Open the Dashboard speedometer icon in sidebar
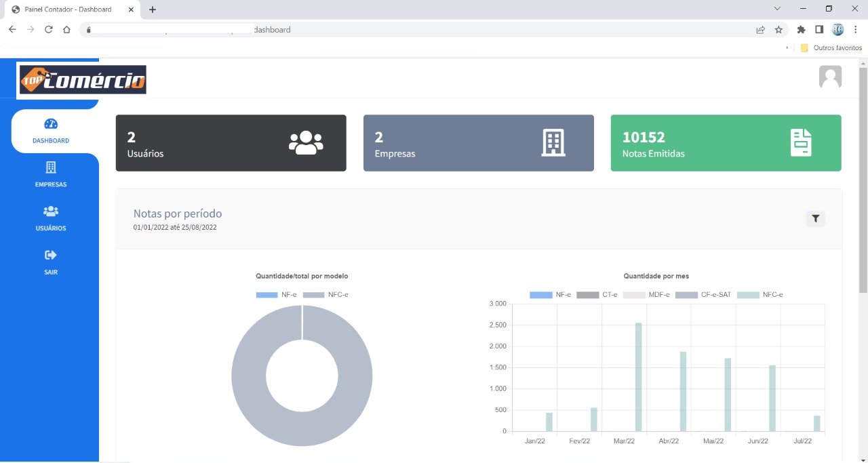868x463 pixels. (51, 124)
